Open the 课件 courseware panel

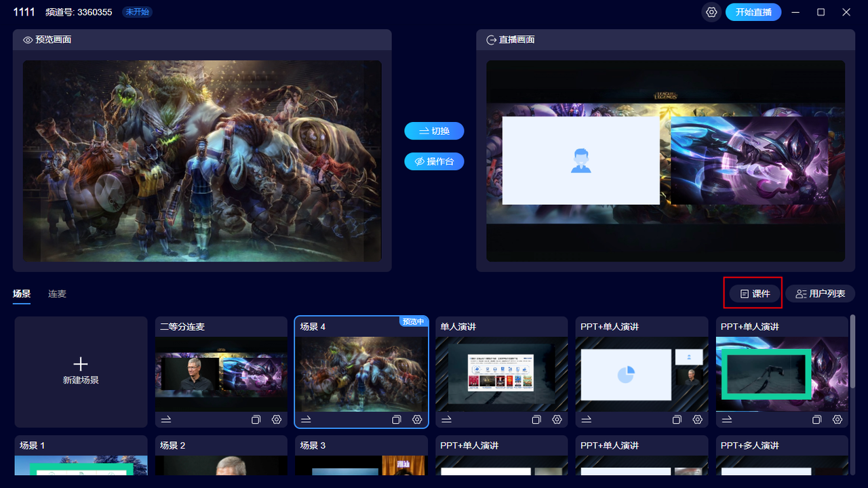(755, 293)
